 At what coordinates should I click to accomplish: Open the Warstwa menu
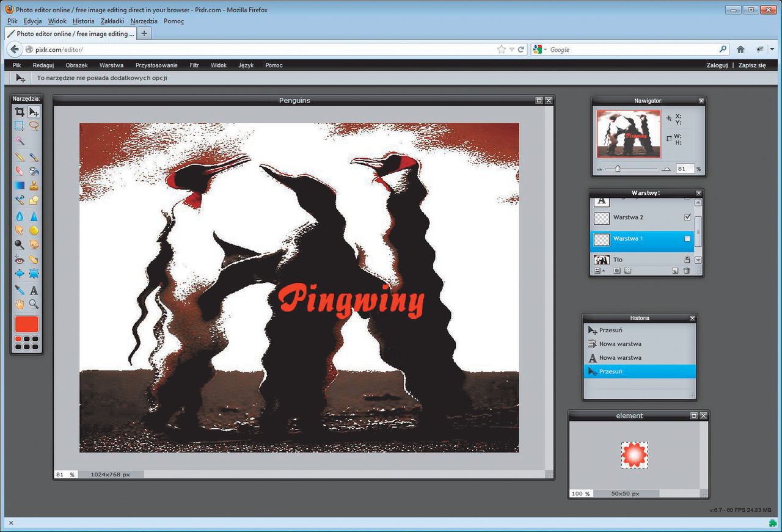(x=112, y=65)
